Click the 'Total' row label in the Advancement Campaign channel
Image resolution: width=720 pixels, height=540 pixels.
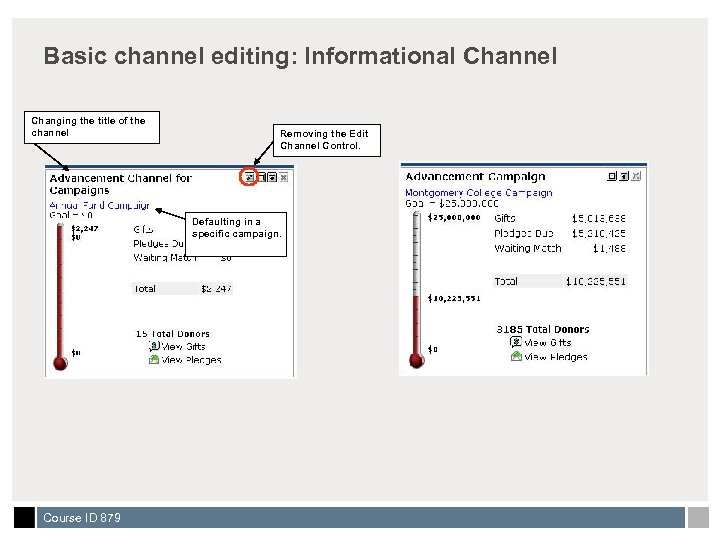[x=506, y=281]
